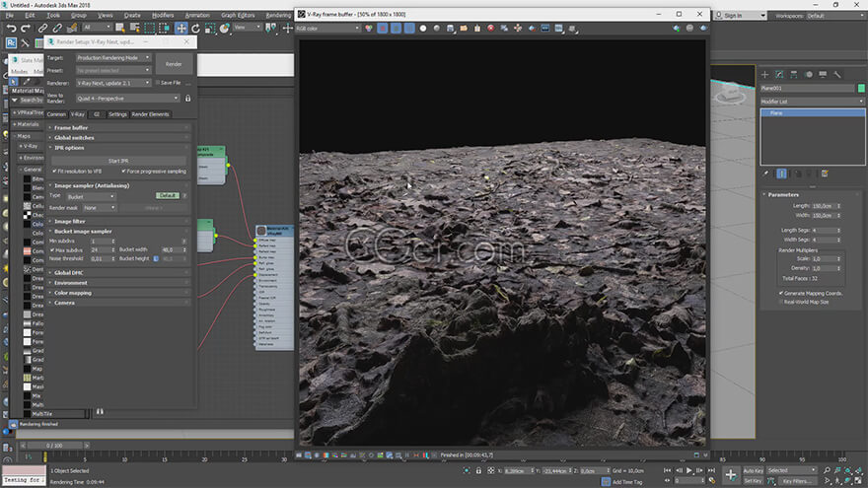Viewport: 868px width, 488px height.
Task: Open the Graph Editors menu
Action: tap(238, 15)
